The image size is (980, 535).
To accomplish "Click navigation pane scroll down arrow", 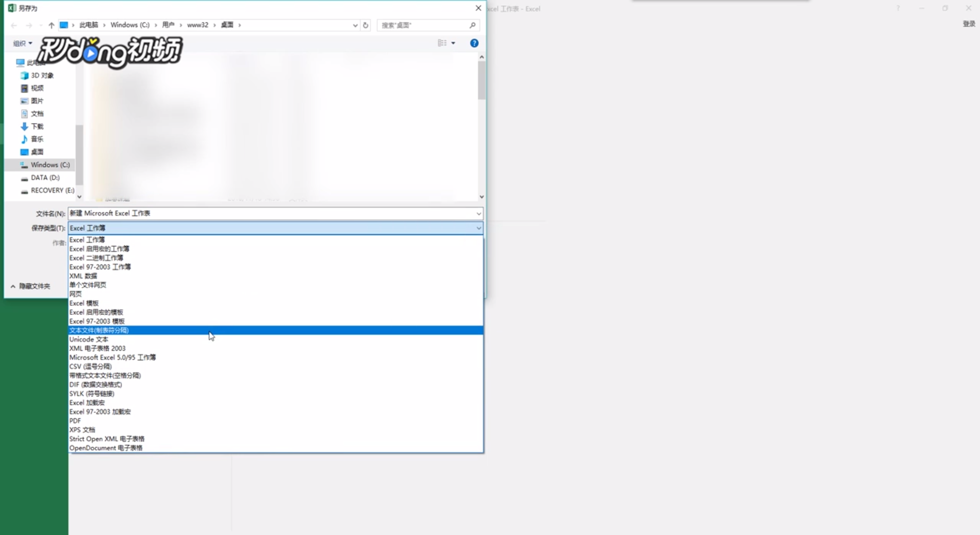I will [79, 197].
